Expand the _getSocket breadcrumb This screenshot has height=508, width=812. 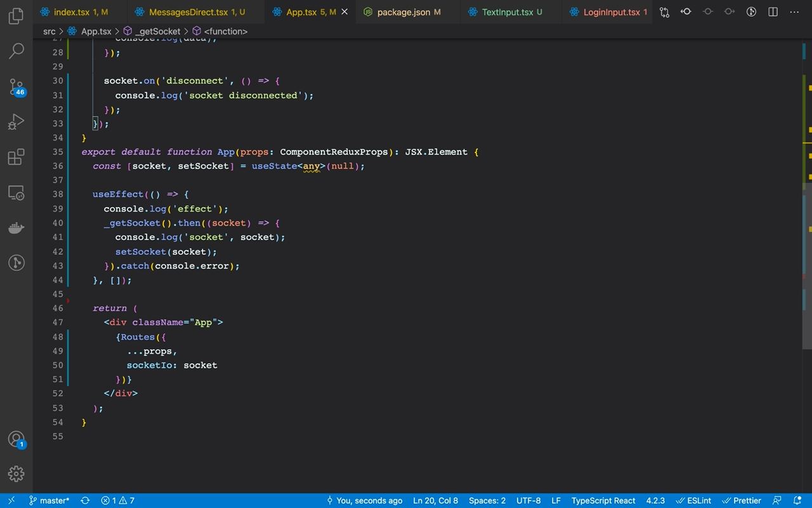[157, 31]
